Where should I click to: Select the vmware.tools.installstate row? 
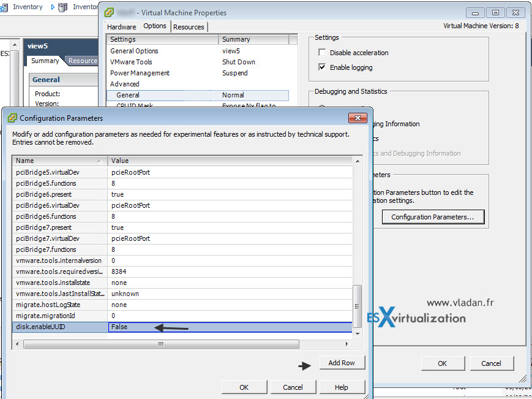coord(182,283)
